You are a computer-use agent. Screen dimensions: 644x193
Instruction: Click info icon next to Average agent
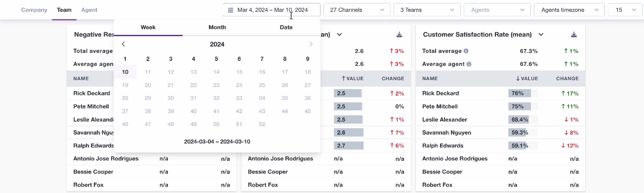[x=469, y=64]
